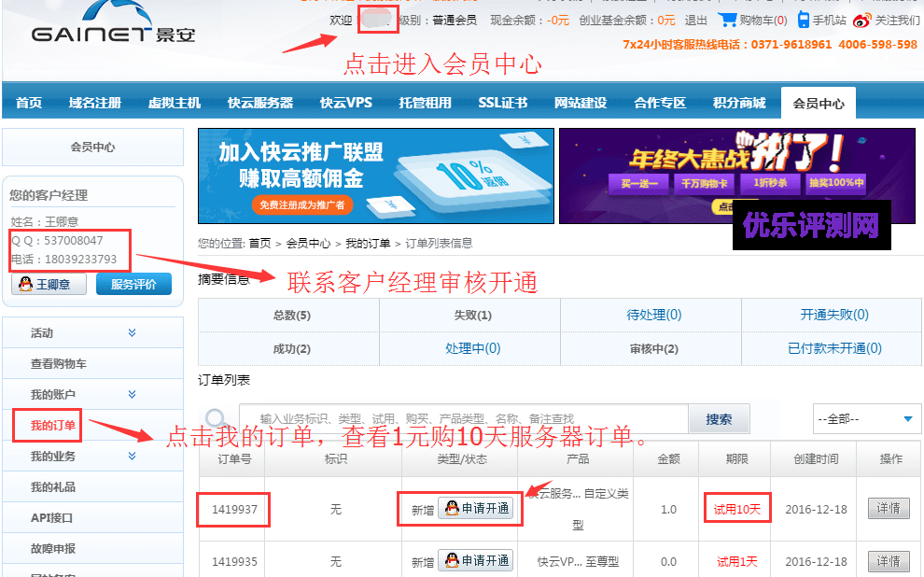
Task: Open the --全部-- filter dropdown
Action: 867,419
